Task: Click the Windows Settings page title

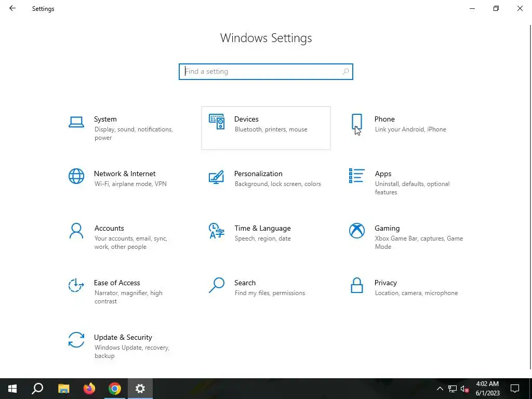Action: 266,38
